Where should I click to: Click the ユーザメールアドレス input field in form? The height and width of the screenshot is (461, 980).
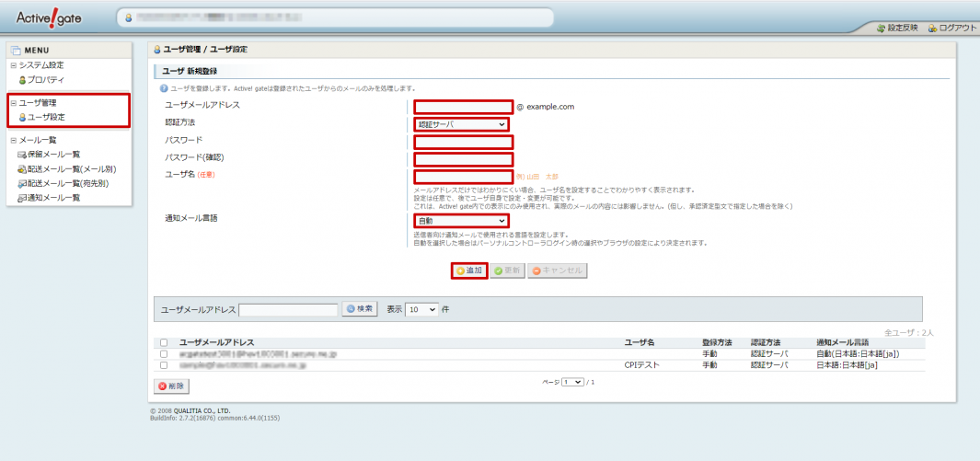tap(463, 107)
